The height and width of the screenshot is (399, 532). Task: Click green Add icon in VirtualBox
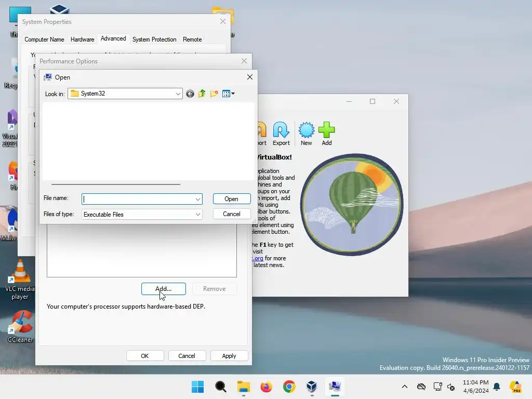click(327, 134)
